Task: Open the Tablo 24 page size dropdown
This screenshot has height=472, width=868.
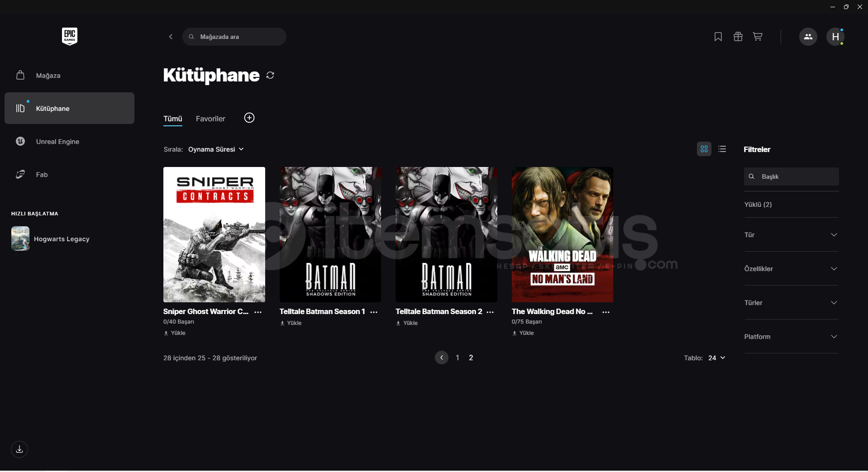Action: [x=716, y=358]
